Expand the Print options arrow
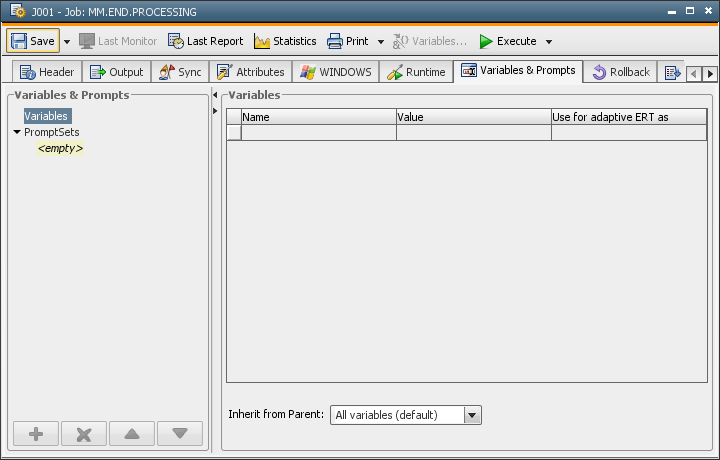This screenshot has height=460, width=720. click(381, 42)
